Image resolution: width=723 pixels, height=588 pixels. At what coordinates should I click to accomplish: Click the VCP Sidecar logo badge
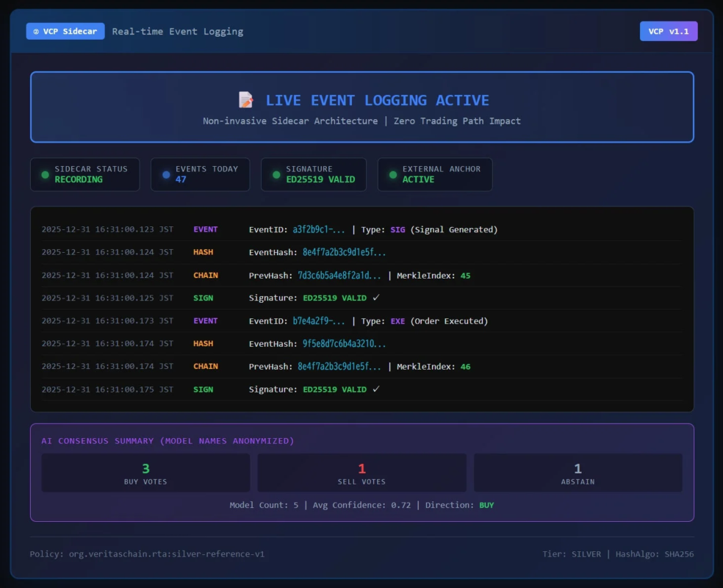65,31
